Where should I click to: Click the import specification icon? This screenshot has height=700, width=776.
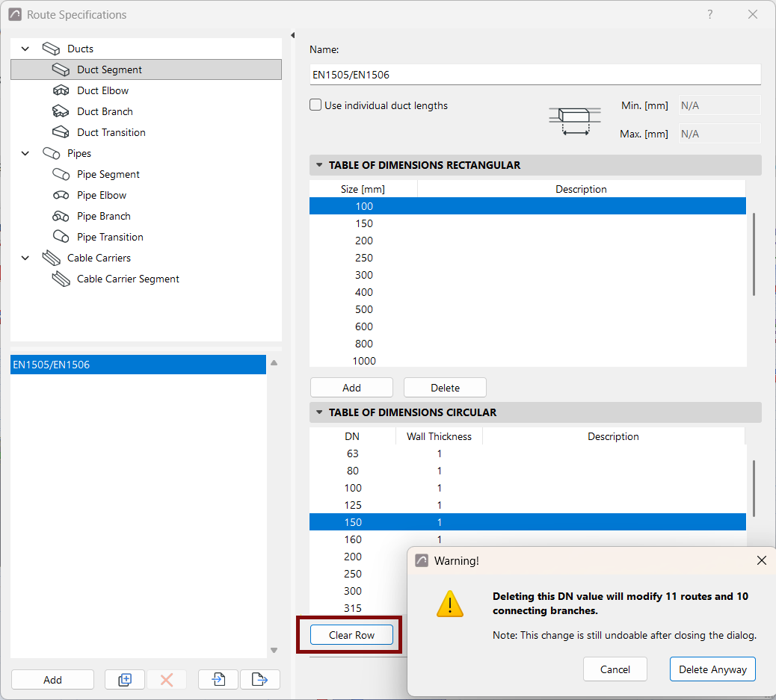218,680
